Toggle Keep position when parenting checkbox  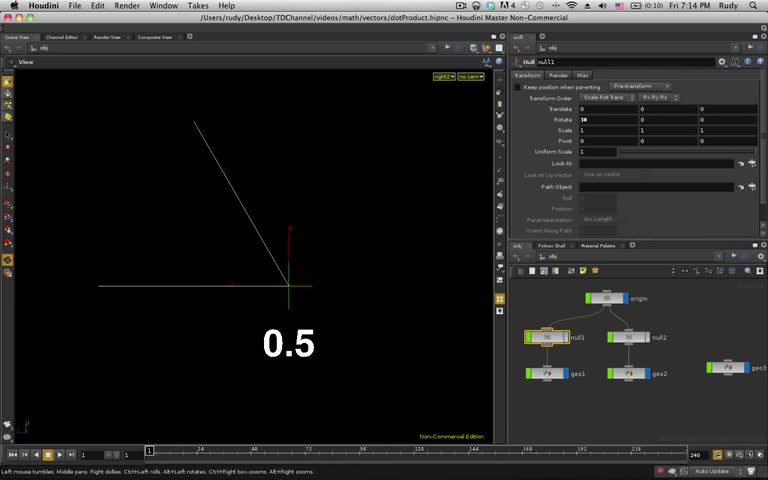click(517, 87)
